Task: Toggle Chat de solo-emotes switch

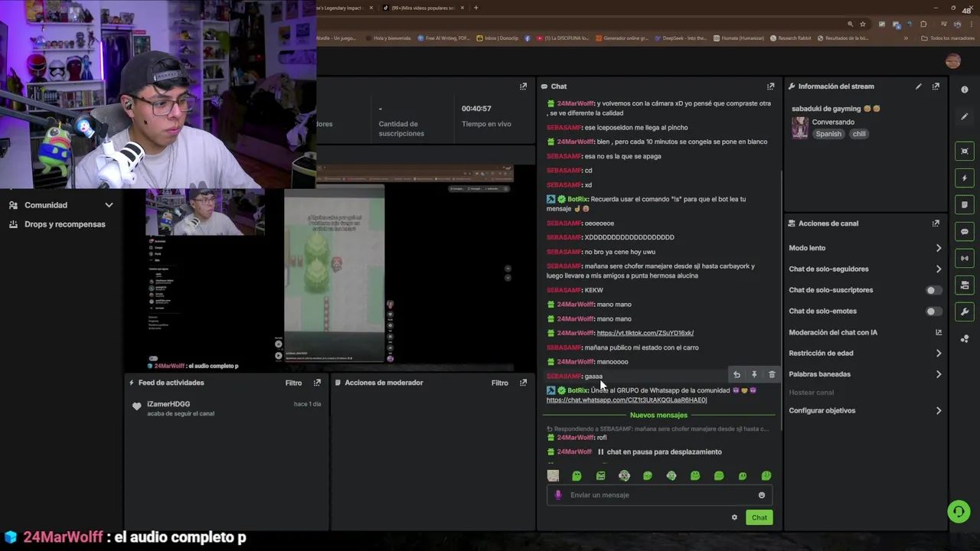Action: pyautogui.click(x=933, y=311)
